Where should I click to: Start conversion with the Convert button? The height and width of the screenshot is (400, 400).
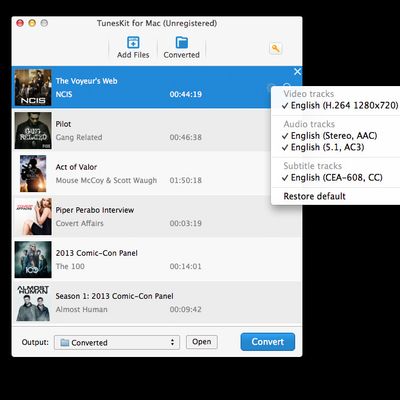point(268,342)
